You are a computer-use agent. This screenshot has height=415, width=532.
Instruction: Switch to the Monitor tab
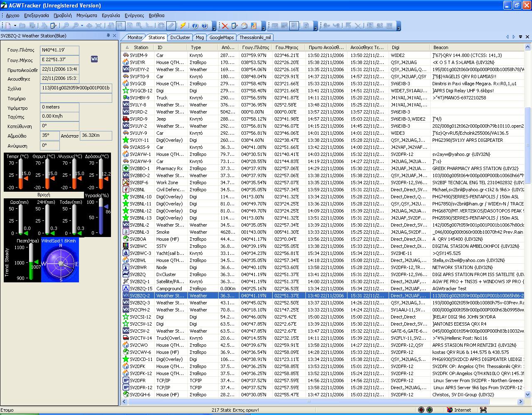pyautogui.click(x=135, y=37)
